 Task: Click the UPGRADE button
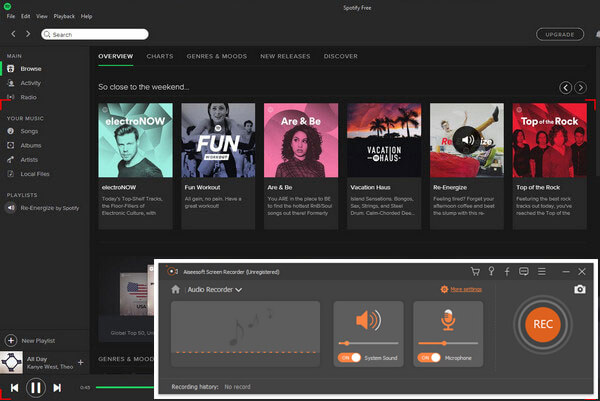(560, 34)
